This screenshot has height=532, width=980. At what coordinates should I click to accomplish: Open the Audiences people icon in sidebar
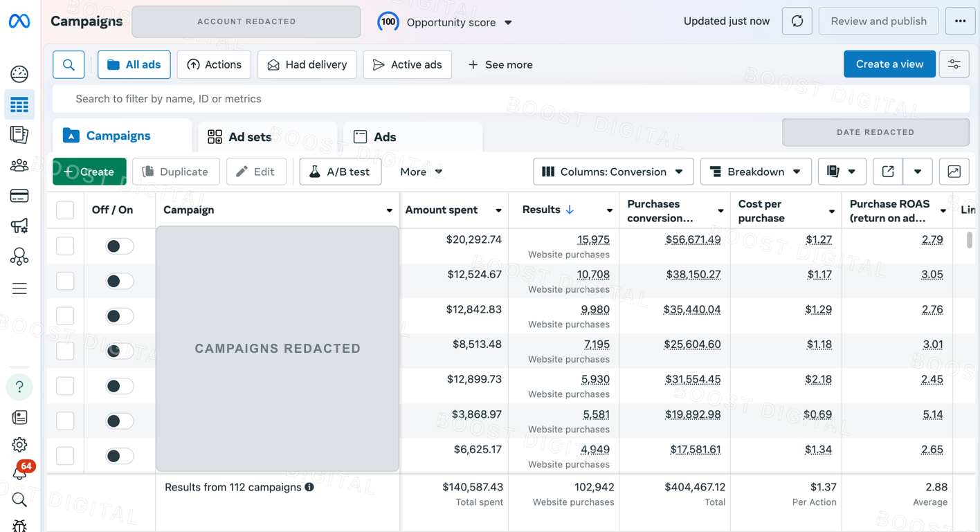pos(19,165)
